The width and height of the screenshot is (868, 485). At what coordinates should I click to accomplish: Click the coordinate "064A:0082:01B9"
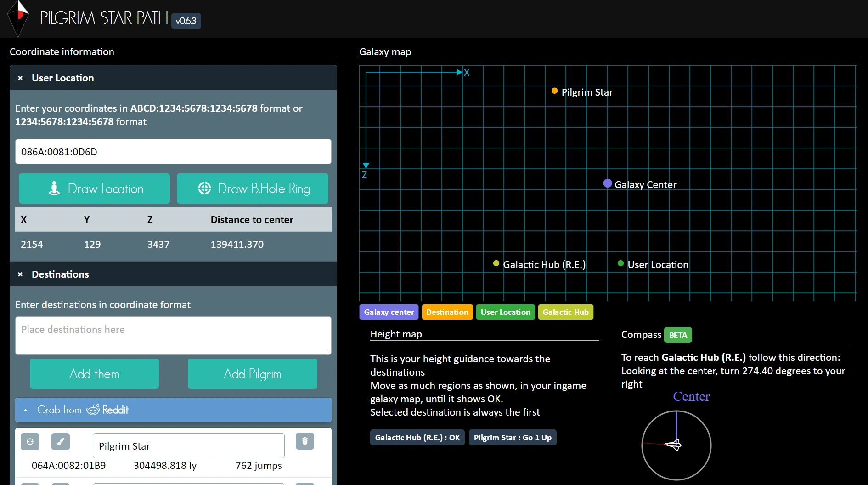point(68,466)
